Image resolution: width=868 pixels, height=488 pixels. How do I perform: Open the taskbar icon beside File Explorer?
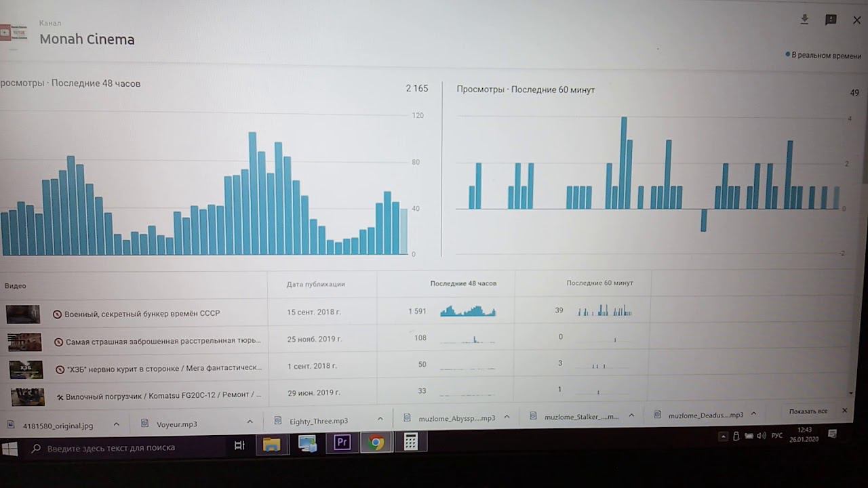pos(307,444)
